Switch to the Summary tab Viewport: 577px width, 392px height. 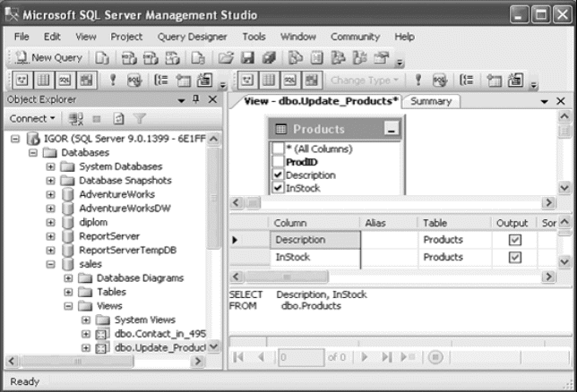(431, 101)
